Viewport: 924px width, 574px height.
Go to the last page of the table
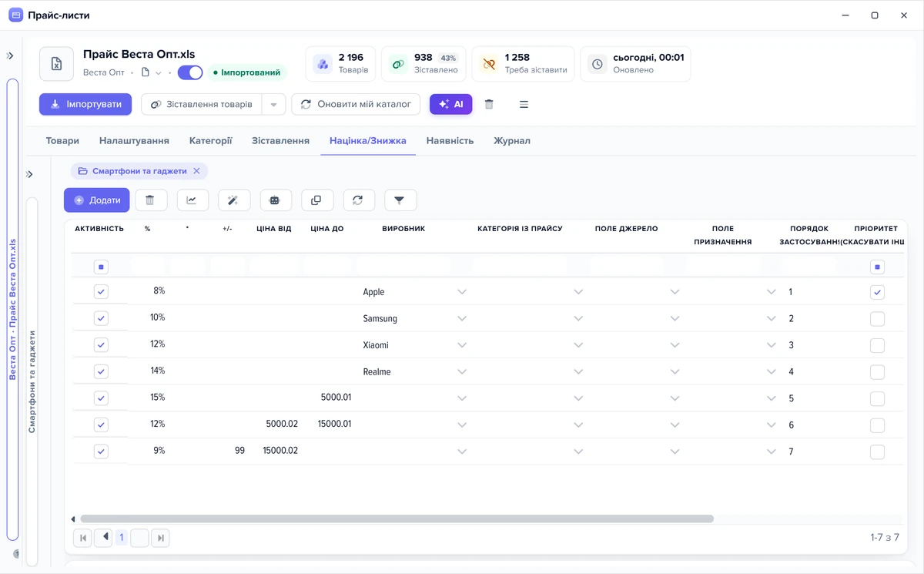(x=160, y=538)
